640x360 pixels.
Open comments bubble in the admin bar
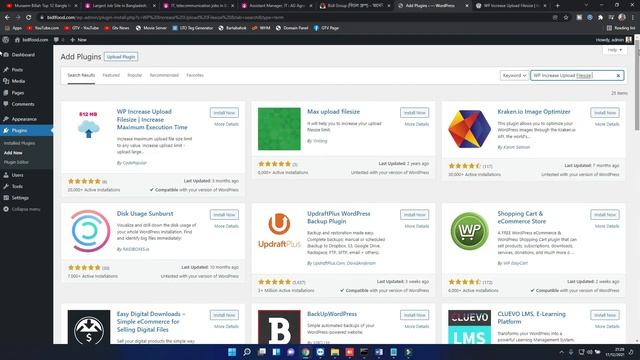pyautogui.click(x=58, y=40)
